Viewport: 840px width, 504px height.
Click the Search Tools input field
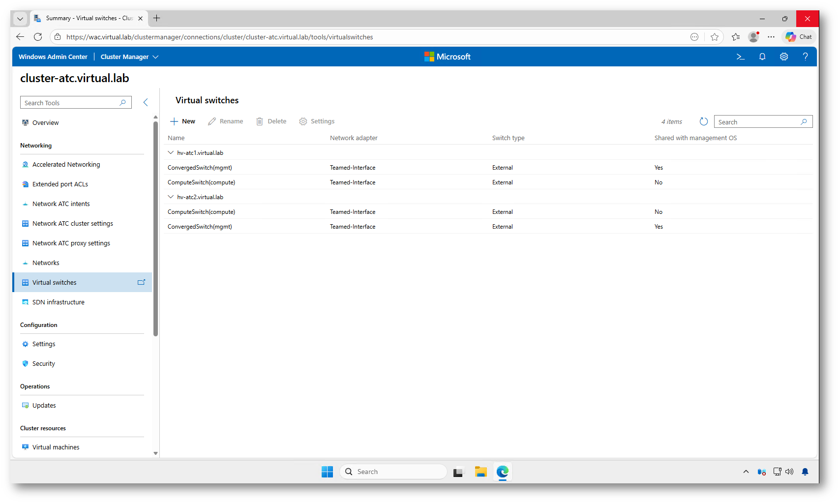(x=71, y=103)
